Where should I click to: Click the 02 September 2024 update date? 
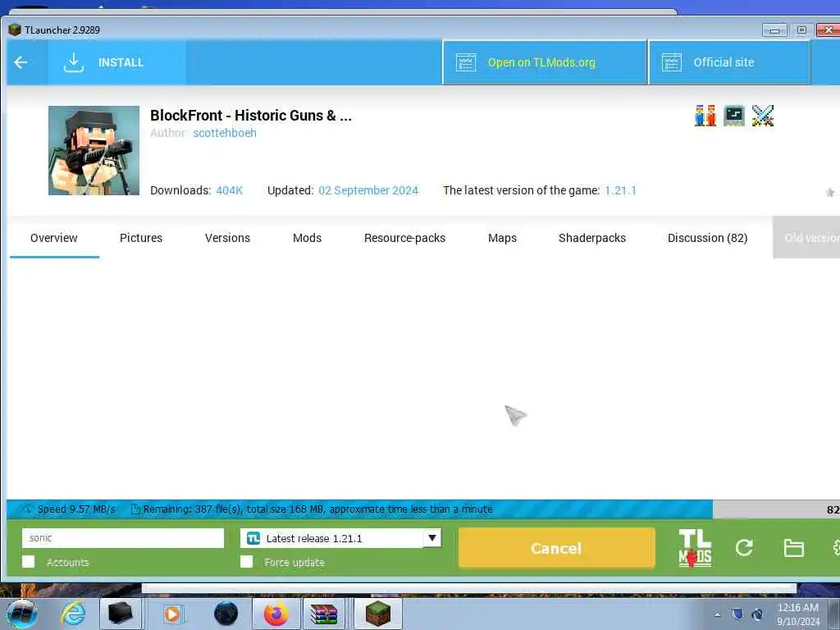pos(368,190)
